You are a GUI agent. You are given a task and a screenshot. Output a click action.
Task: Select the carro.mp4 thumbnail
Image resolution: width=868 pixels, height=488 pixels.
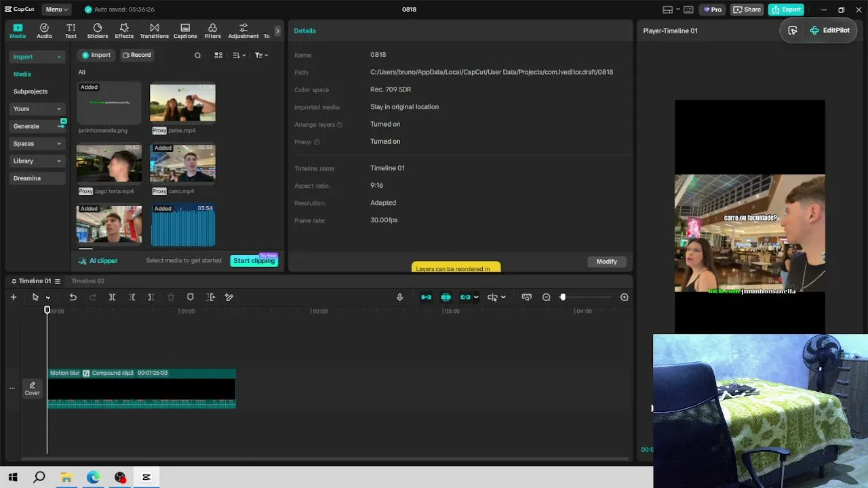point(182,163)
